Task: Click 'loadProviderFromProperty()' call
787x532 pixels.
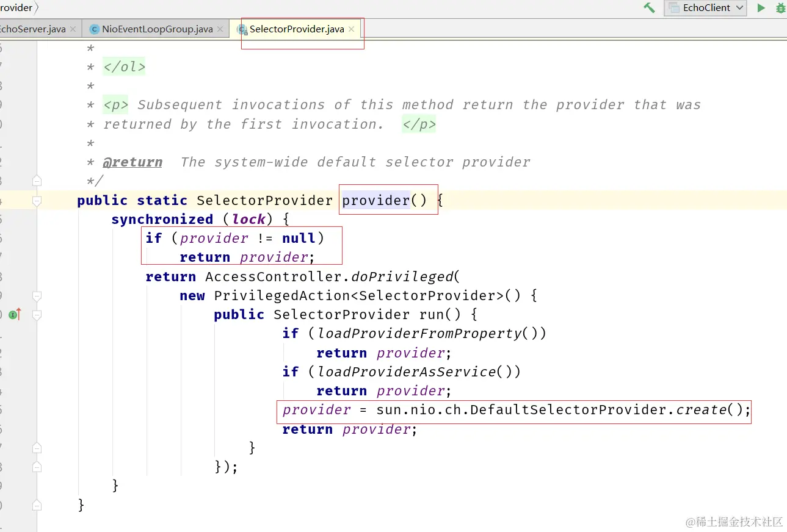Action: click(x=427, y=334)
